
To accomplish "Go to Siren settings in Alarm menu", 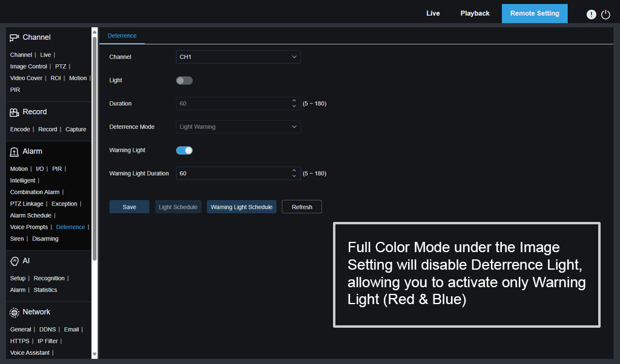I will [17, 239].
